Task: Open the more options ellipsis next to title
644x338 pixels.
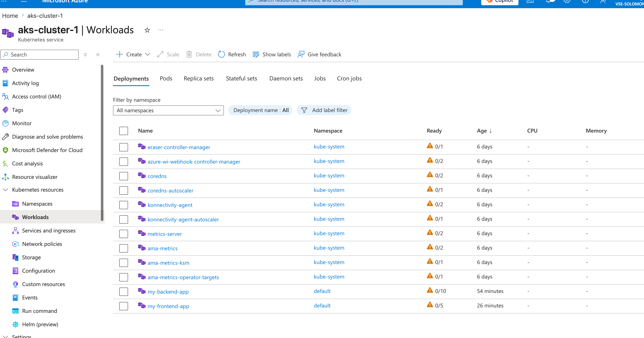Action: point(160,30)
